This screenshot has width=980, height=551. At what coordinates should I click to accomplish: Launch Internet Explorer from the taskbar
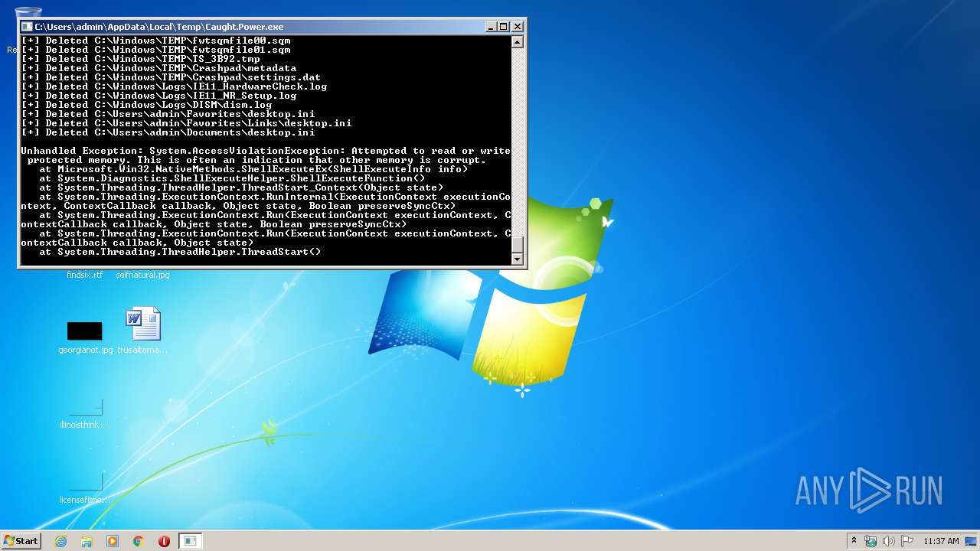click(x=61, y=541)
